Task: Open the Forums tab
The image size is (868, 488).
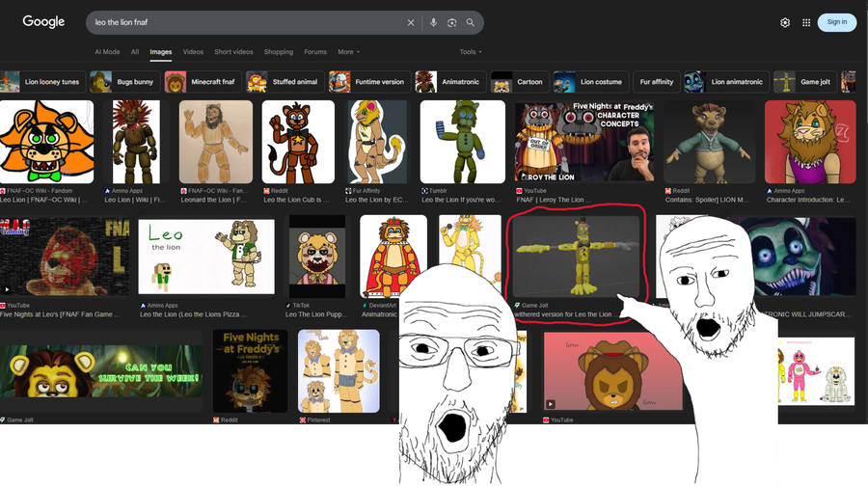Action: point(315,51)
